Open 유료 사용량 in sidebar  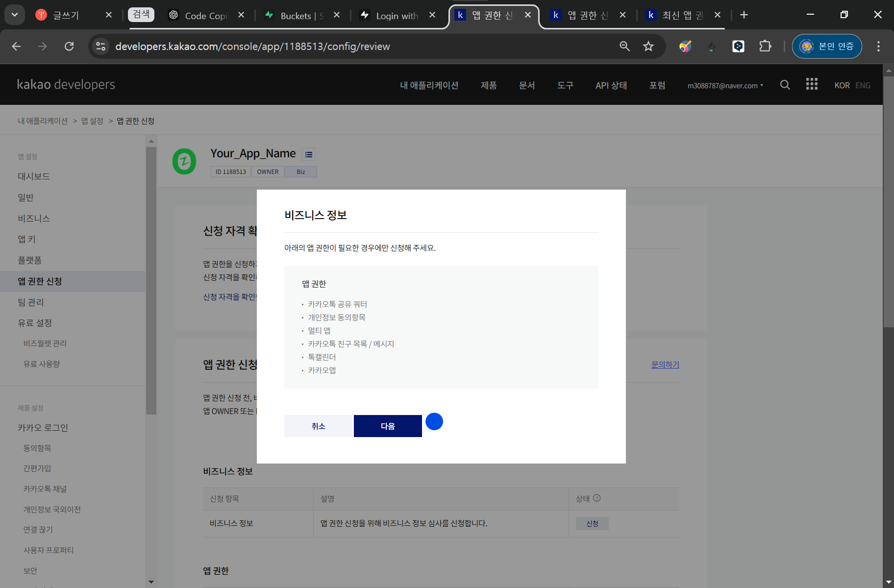[42, 364]
